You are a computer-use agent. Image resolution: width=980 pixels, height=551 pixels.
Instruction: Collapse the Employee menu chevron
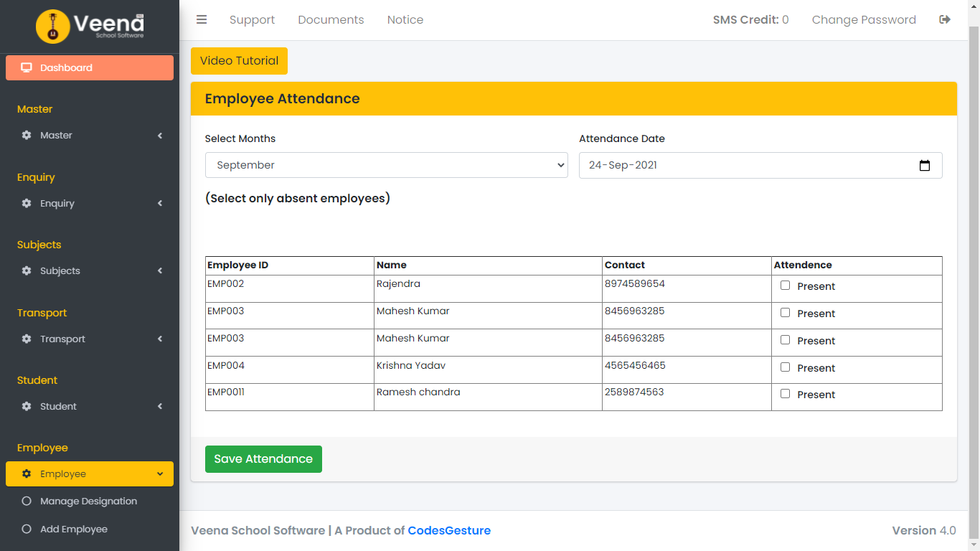160,474
